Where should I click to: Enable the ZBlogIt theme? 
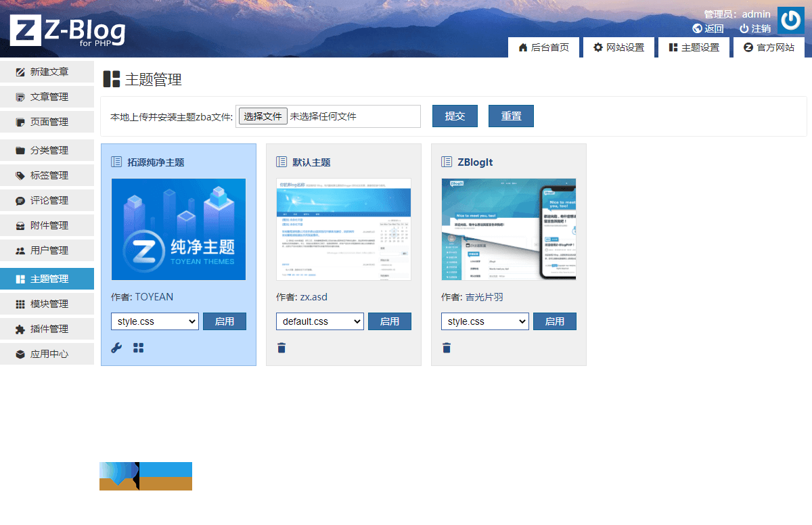[555, 321]
